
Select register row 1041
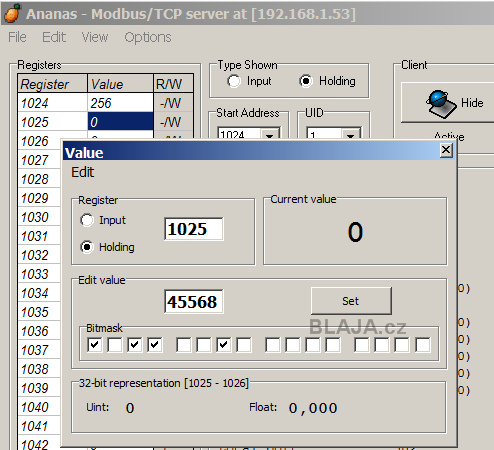click(x=40, y=426)
